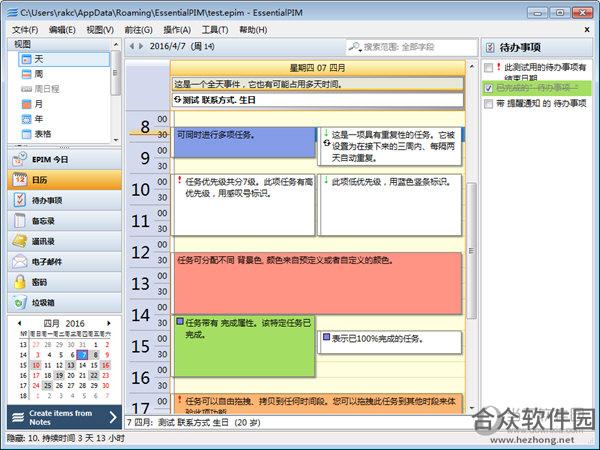The image size is (600, 450).
Task: Select the 周日程 view icon
Action: tap(26, 89)
